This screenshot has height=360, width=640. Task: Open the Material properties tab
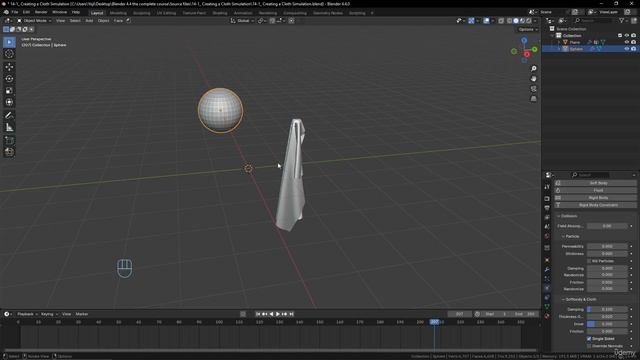[547, 316]
